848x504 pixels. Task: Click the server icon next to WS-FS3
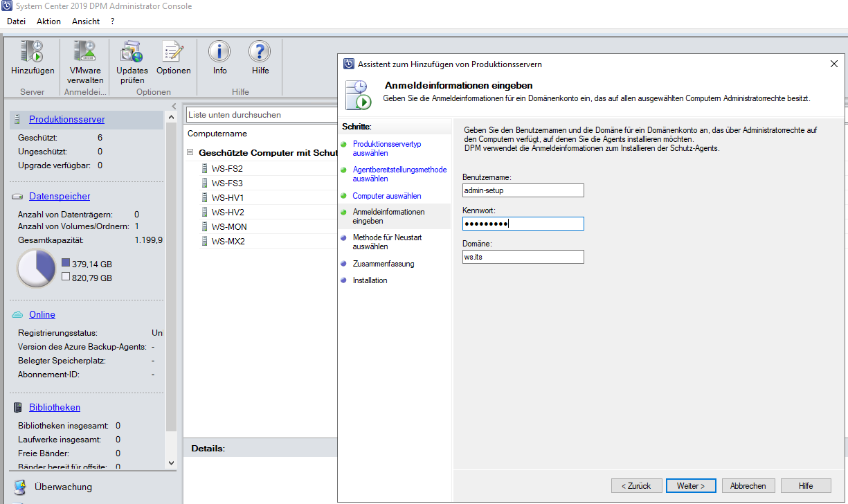(204, 183)
